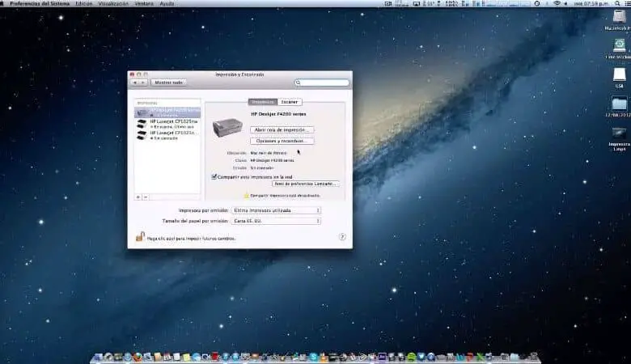This screenshot has width=631, height=364.
Task: Open Macintosh HD drive on desktop
Action: tap(619, 18)
